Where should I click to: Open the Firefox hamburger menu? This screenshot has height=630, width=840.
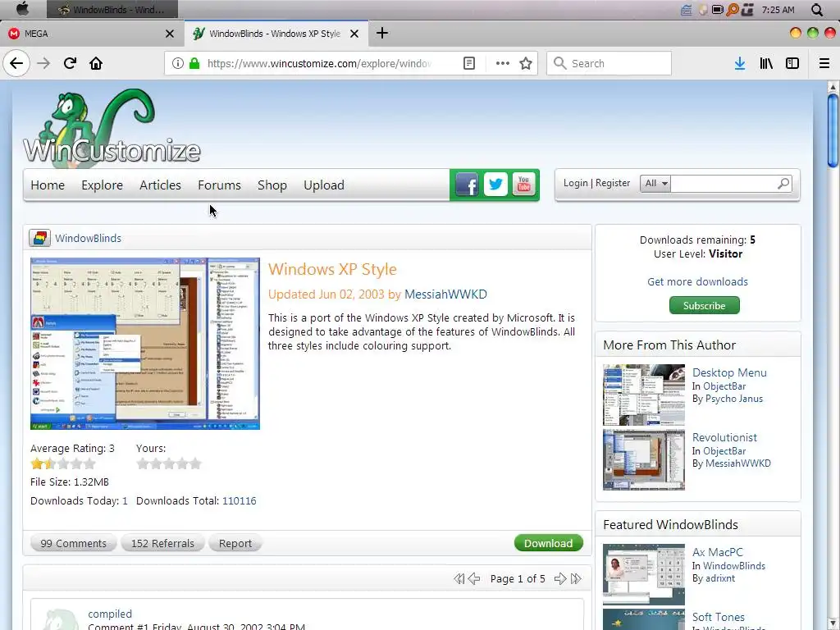pyautogui.click(x=824, y=63)
